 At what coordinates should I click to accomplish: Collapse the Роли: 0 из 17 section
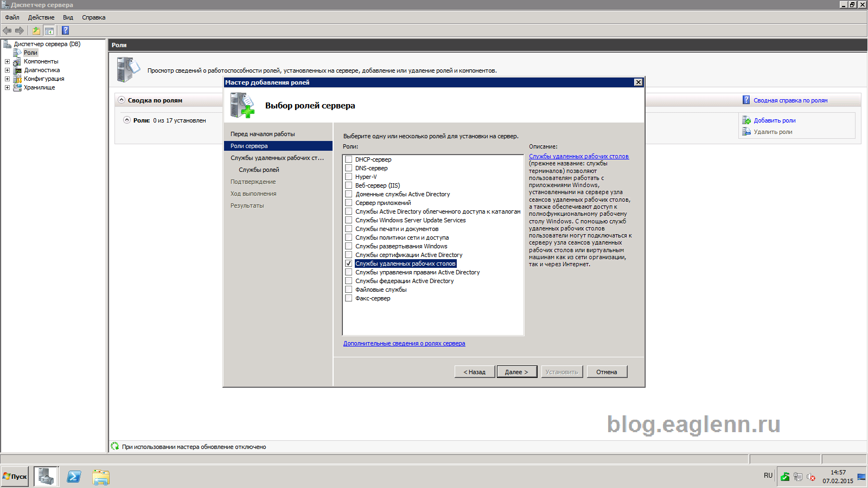coord(127,120)
